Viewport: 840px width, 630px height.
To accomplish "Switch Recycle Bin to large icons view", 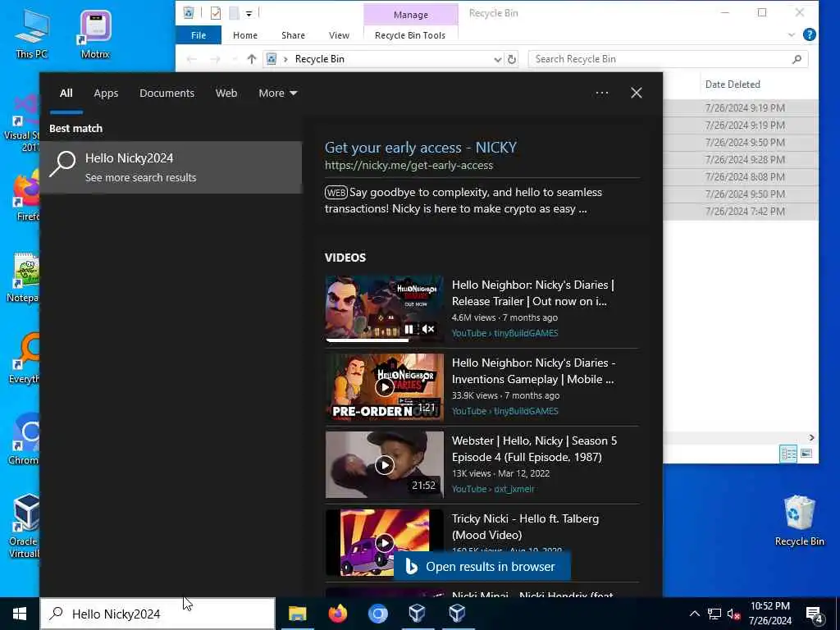I will coord(806,454).
